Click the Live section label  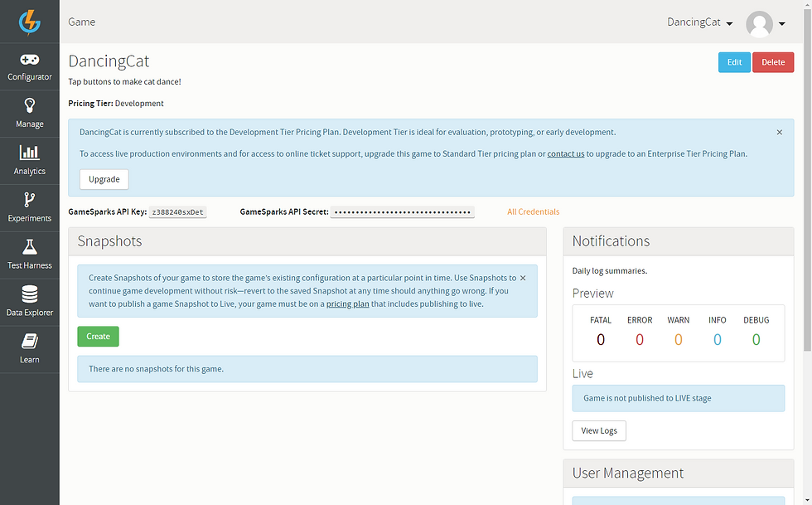coord(582,374)
